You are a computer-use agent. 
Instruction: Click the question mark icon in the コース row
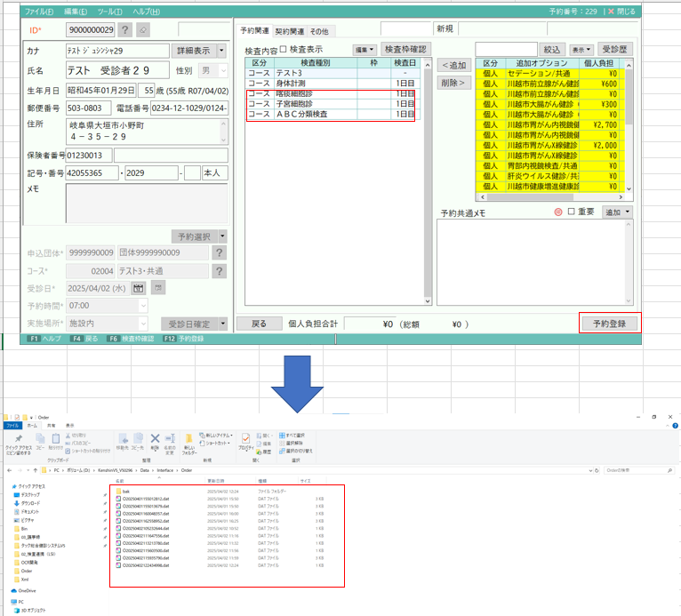tap(220, 270)
